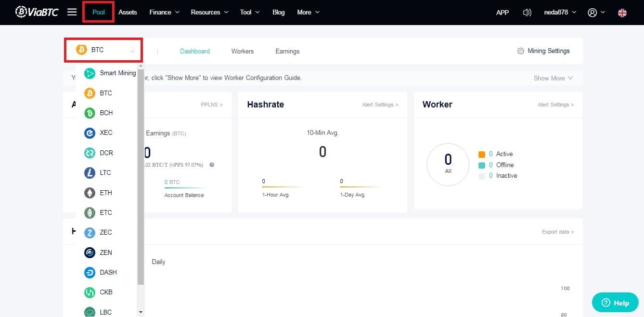Click the coin list scrollbar thumb
The height and width of the screenshot is (317, 644).
coord(141,177)
